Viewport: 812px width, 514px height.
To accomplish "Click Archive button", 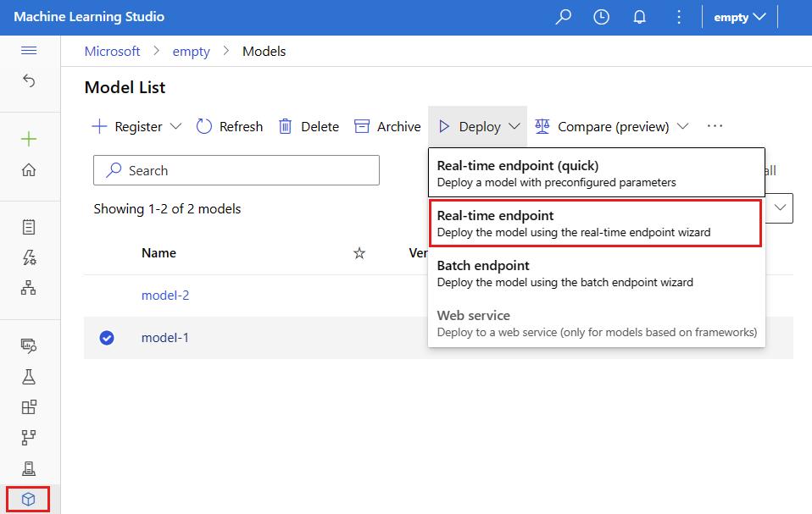I will 387,127.
